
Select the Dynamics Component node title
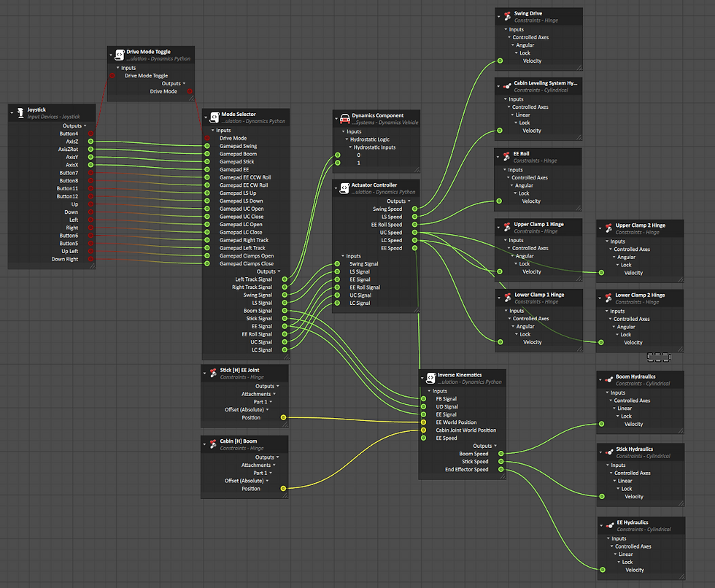click(x=378, y=116)
